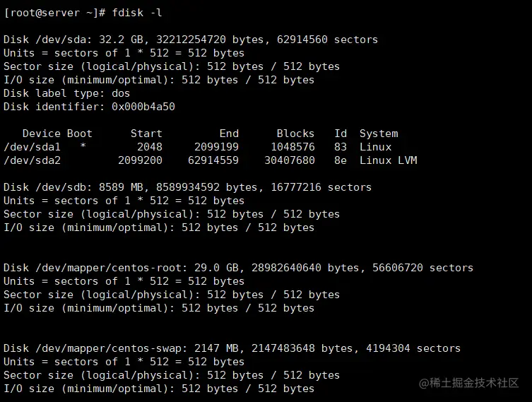Viewport: 532px width, 402px height.
Task: Select disk identifier '0x000b4a50'
Action: (143, 107)
